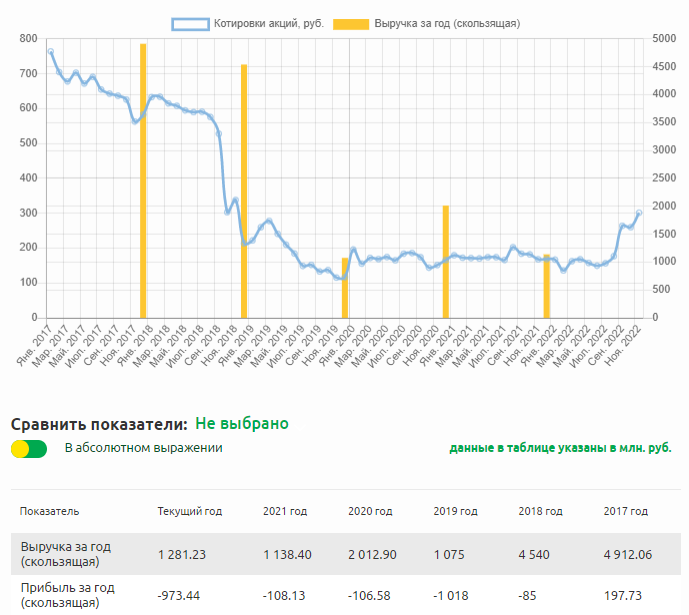Select the '2017 год' column header
Image resolution: width=689 pixels, height=615 pixels.
(625, 511)
